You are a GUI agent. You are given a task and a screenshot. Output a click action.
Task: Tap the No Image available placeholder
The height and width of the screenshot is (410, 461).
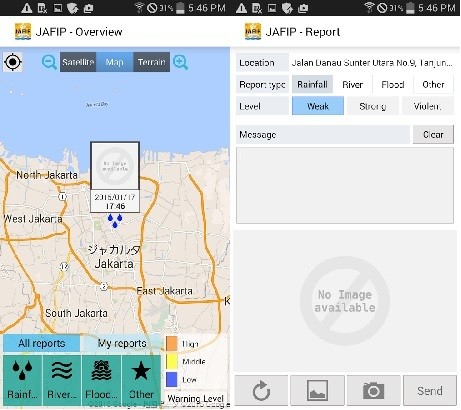(345, 301)
